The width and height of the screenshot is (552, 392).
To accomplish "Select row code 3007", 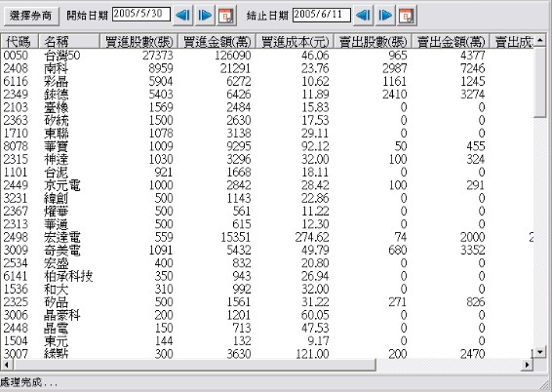I will (16, 354).
